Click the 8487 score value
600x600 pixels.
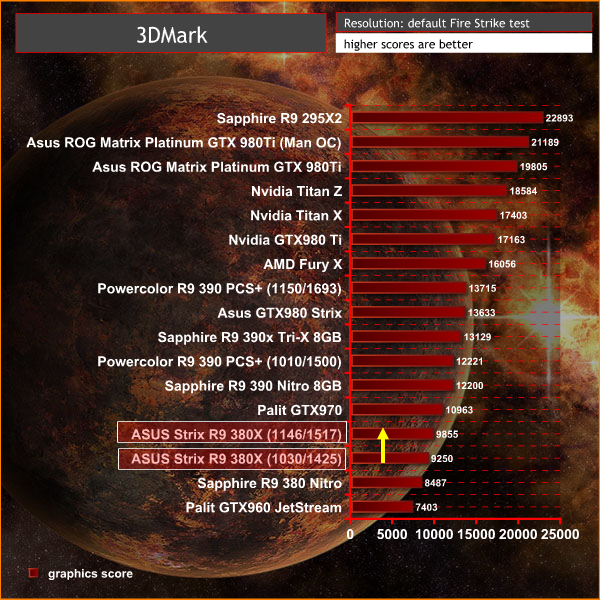[x=435, y=483]
